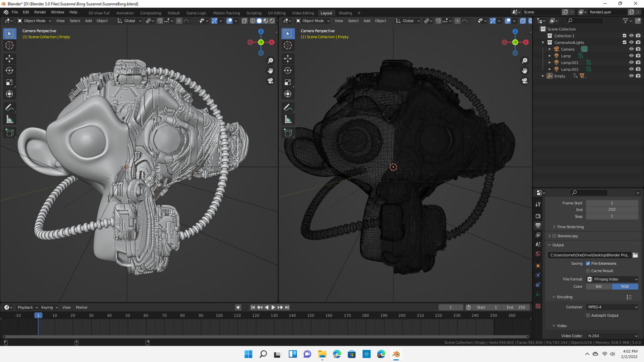Open the output path file browser
644x362 pixels.
pos(635,255)
